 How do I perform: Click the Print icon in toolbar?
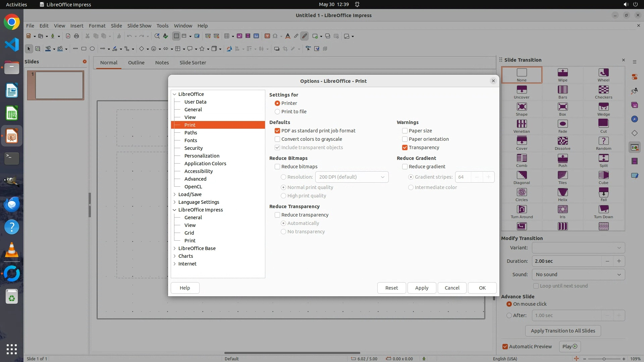coord(76,36)
